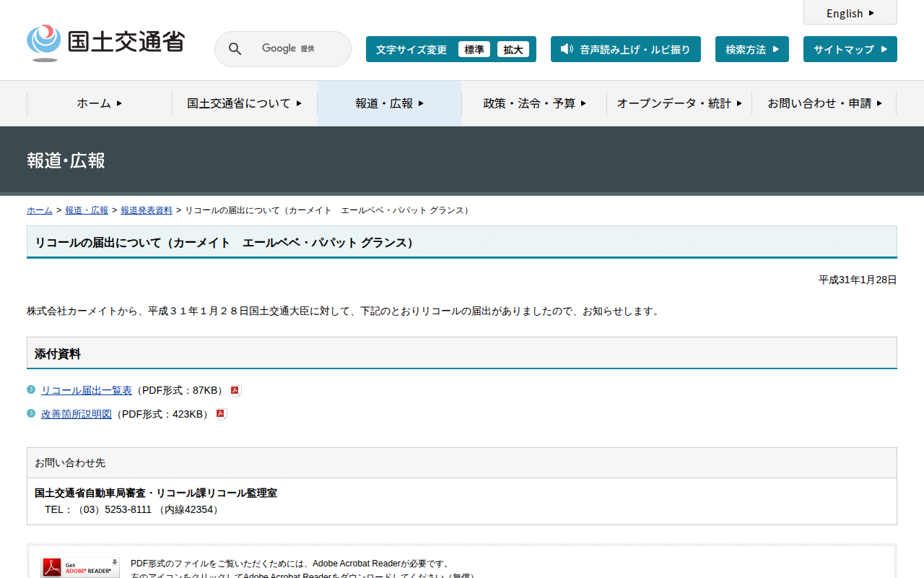
Task: Expand the ホーム navigation menu
Action: [100, 103]
